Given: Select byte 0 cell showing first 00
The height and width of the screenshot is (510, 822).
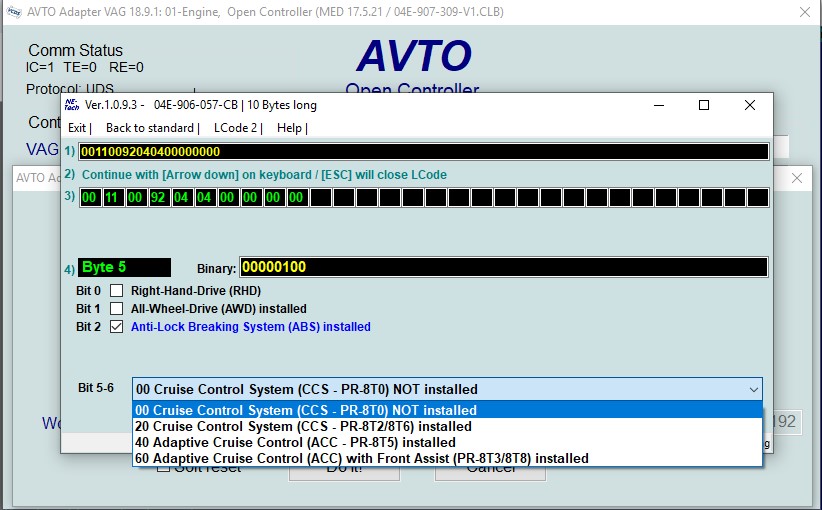Looking at the screenshot, I should coord(89,198).
